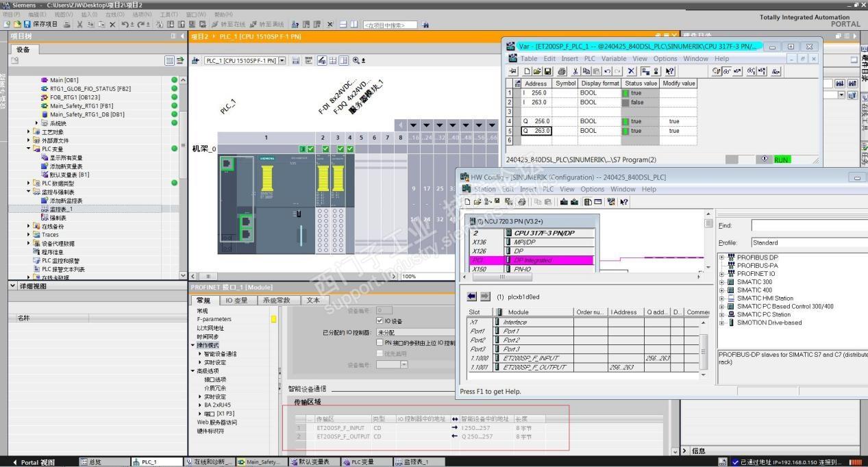Click save diskette icon in Var window
868x467 pixels.
(548, 71)
